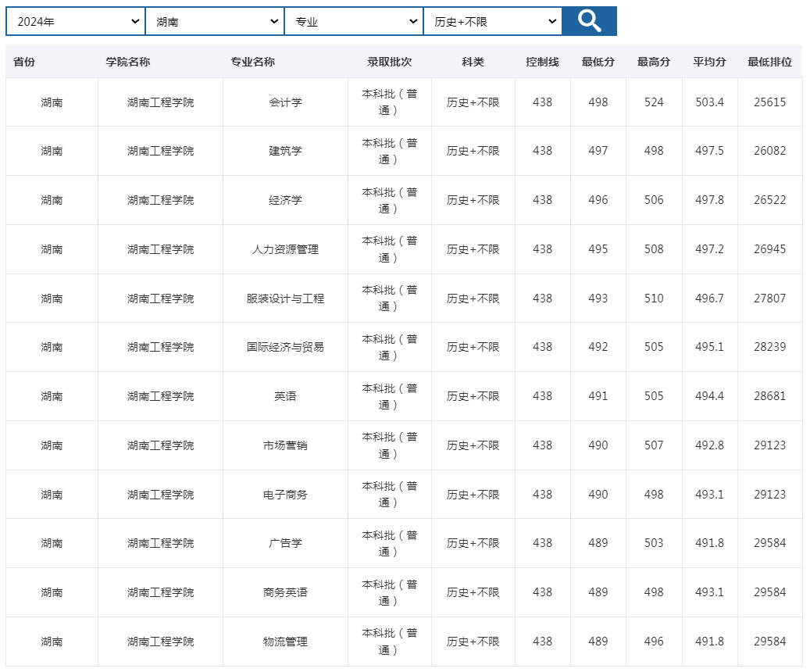Image resolution: width=810 pixels, height=672 pixels.
Task: Click the average score 495.1
Action: (x=709, y=347)
